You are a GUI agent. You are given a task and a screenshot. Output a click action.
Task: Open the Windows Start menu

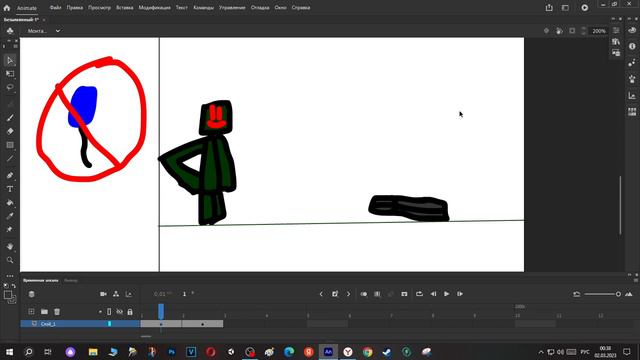(9, 352)
